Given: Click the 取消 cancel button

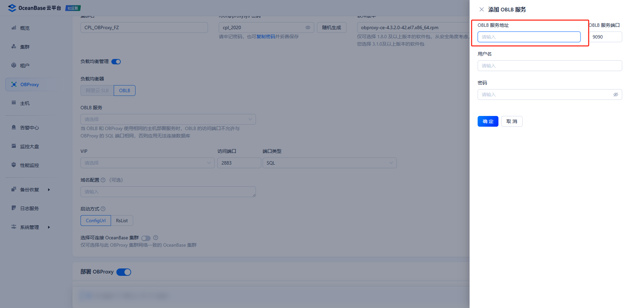Looking at the screenshot, I should tap(512, 121).
